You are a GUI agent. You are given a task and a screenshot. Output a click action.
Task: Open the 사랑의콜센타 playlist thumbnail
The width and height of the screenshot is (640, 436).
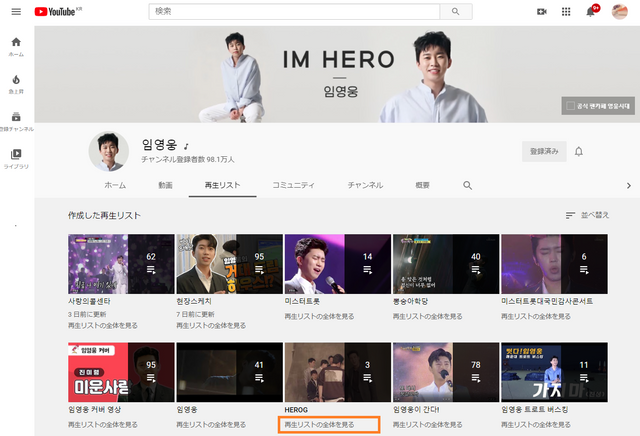point(121,264)
